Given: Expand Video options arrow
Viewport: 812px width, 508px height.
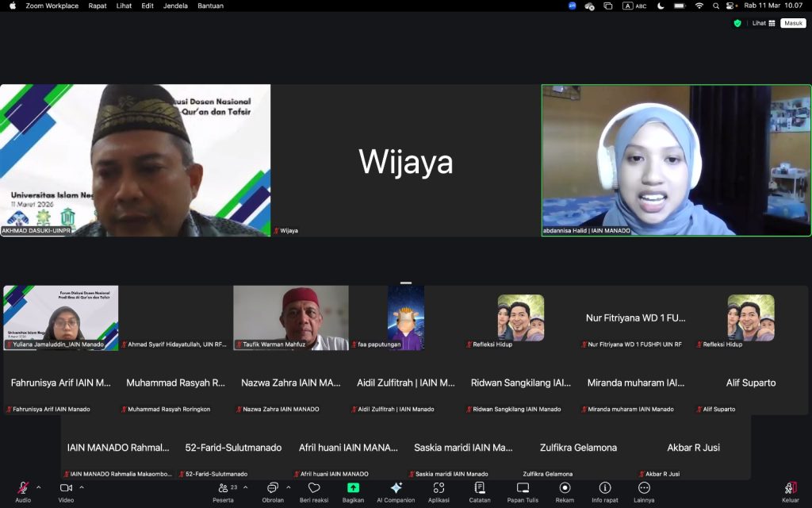Looking at the screenshot, I should click(x=81, y=487).
